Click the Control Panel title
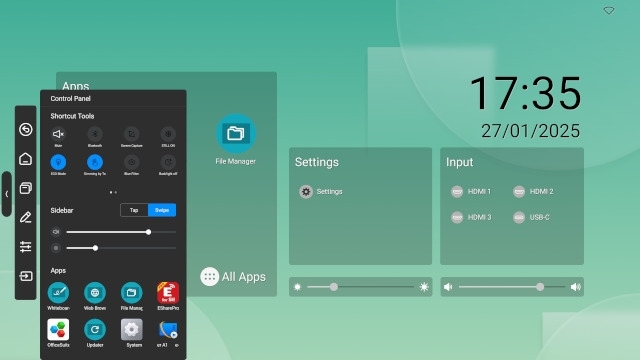This screenshot has height=360, width=640. [x=71, y=98]
